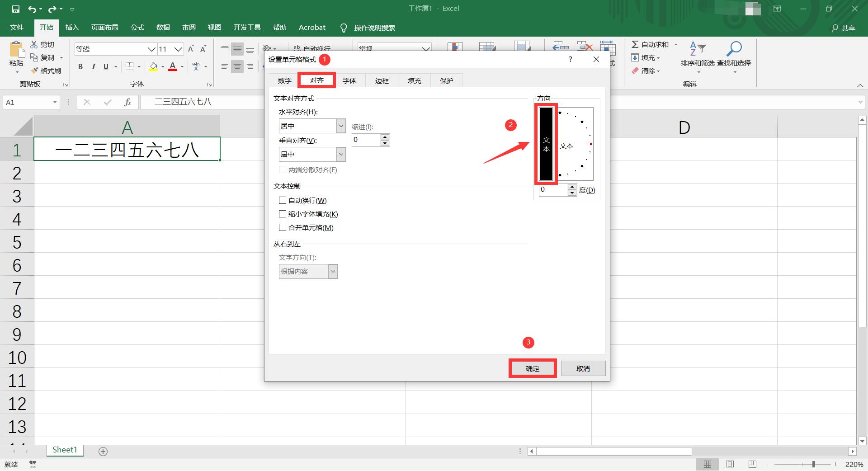The image size is (868, 471).
Task: Click the Save icon in quick access toolbar
Action: (x=15, y=9)
